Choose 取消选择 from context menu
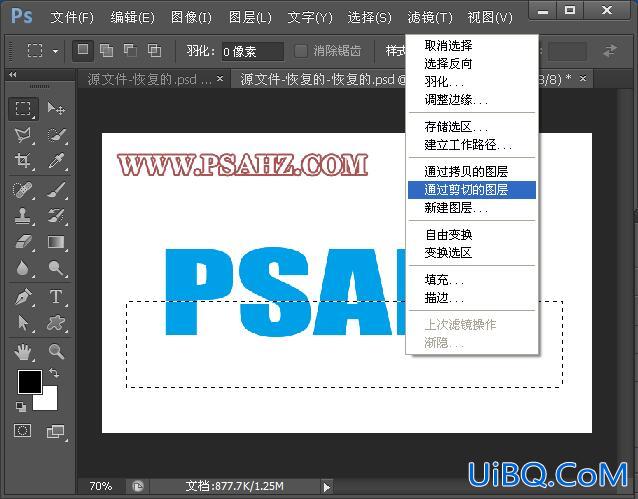Image resolution: width=638 pixels, height=499 pixels. point(472,45)
